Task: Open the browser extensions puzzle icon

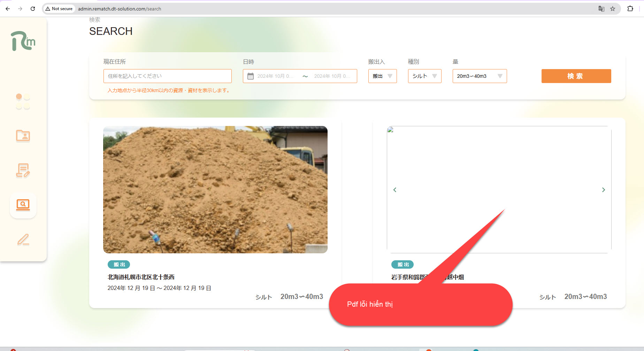Action: [x=630, y=9]
